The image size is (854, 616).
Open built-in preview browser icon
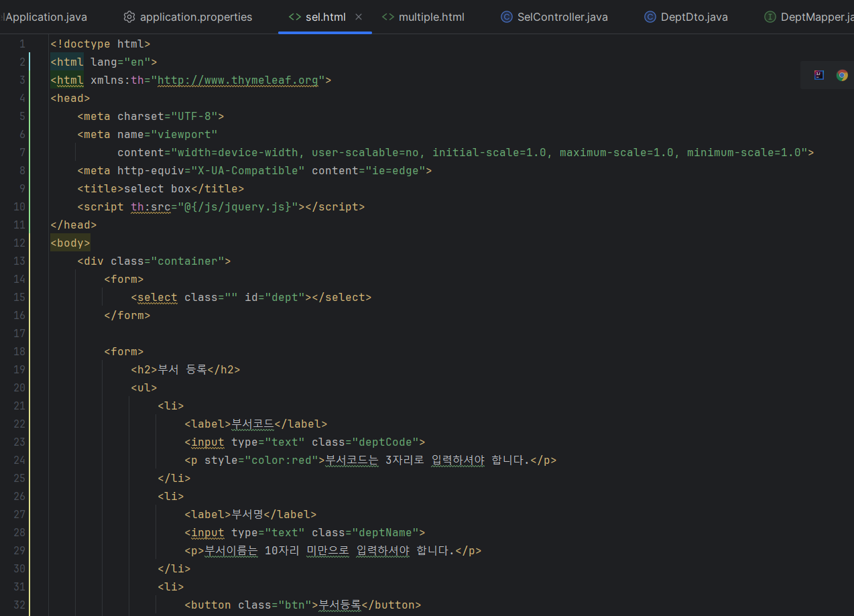point(819,75)
